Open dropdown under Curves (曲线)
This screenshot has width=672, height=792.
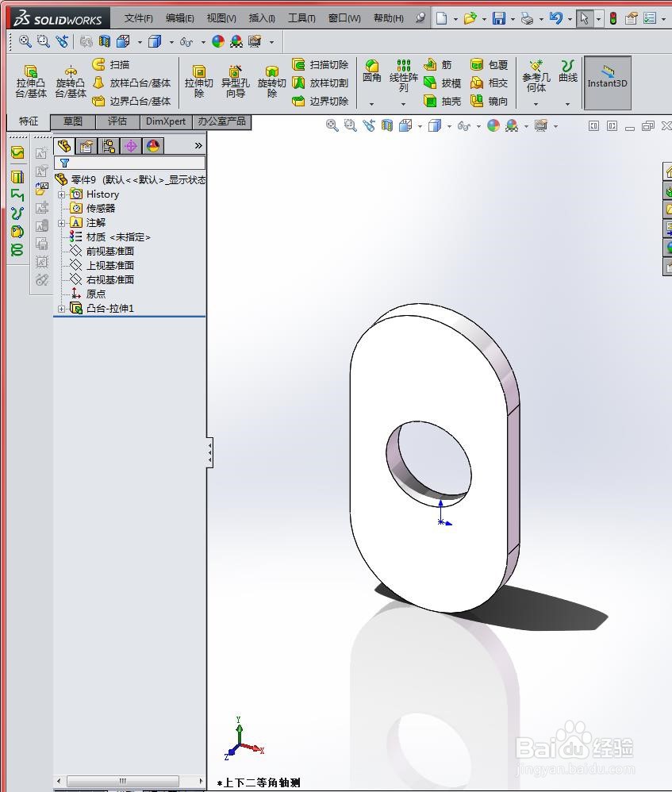point(567,103)
